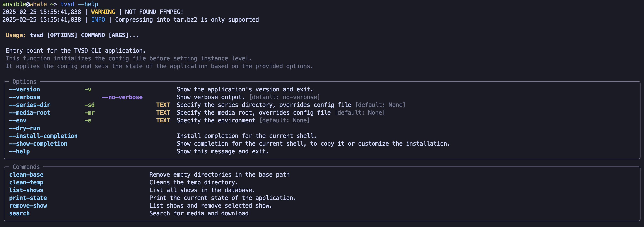Click the WARNING log level label

pyautogui.click(x=103, y=12)
